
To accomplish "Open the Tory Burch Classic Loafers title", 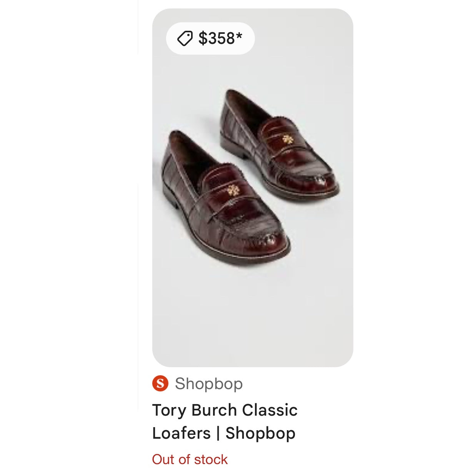I will (x=225, y=421).
